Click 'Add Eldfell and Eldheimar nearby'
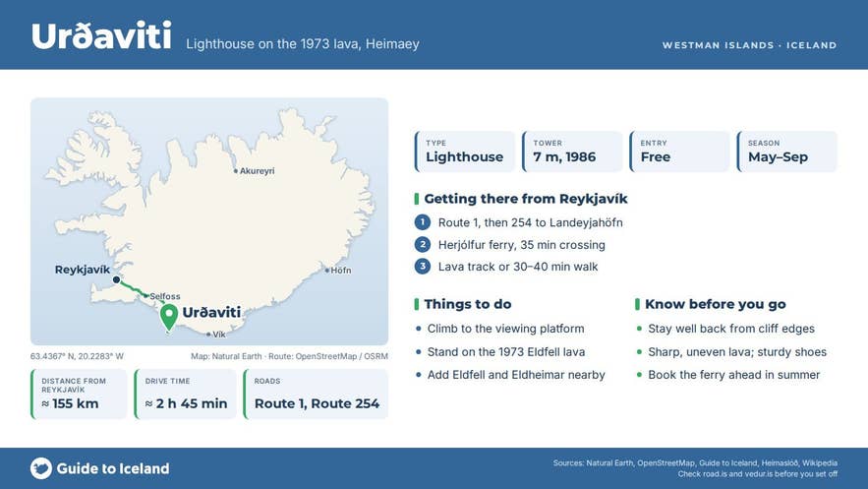Viewport: 868px width, 489px height. tap(516, 375)
